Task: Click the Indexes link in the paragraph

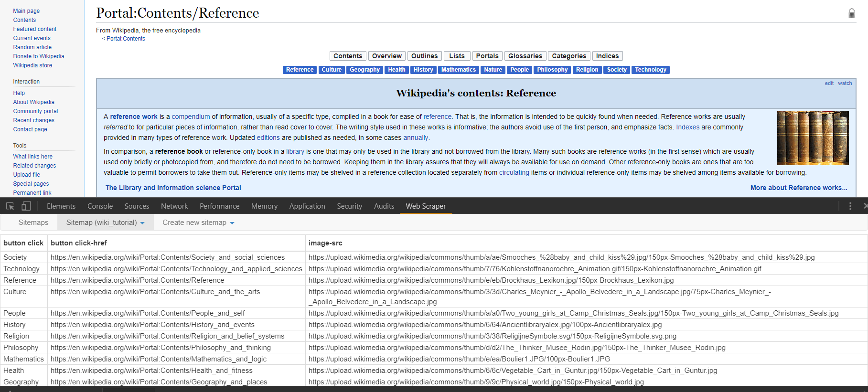Action: (687, 127)
